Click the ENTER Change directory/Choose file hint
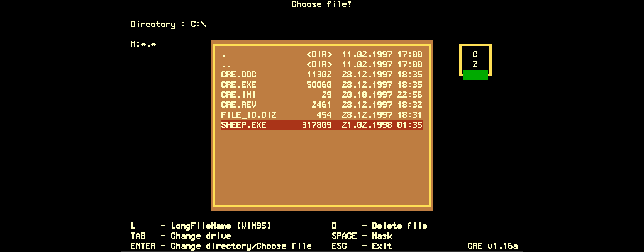Screen dimensions: 644x252 coord(221,246)
